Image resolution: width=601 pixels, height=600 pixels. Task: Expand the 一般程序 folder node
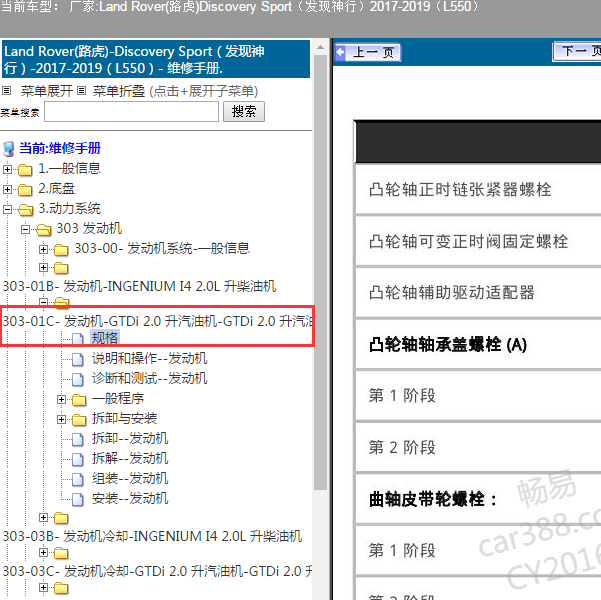tap(61, 399)
